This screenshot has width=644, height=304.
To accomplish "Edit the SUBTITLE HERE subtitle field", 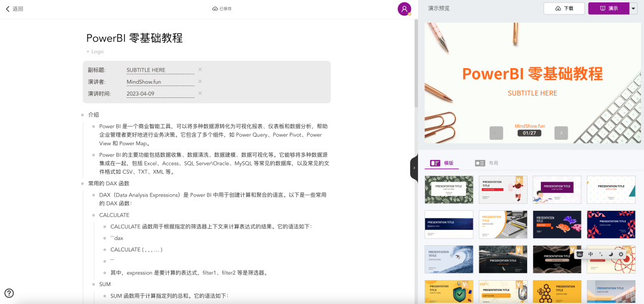I will pyautogui.click(x=160, y=70).
